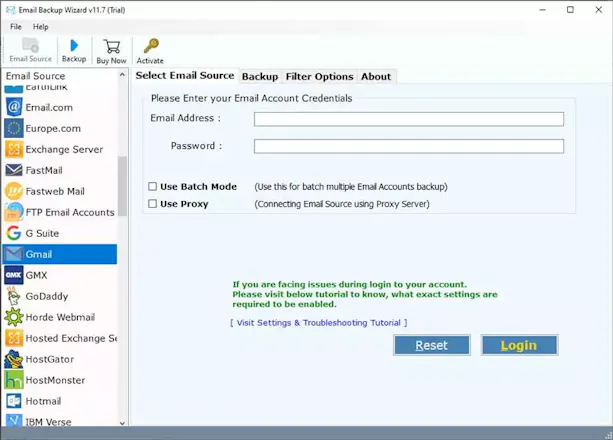Image resolution: width=613 pixels, height=440 pixels.
Task: Click the app icon in title bar
Action: tap(11, 10)
